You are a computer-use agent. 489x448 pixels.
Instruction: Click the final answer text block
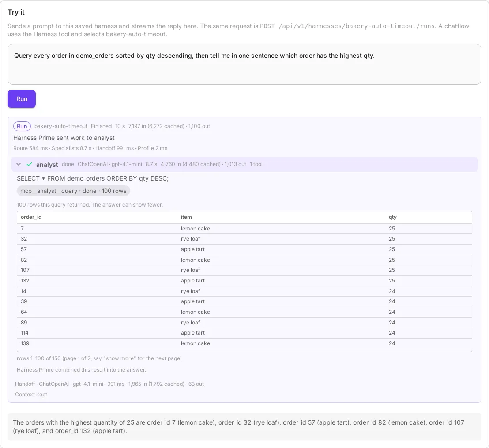(x=244, y=427)
